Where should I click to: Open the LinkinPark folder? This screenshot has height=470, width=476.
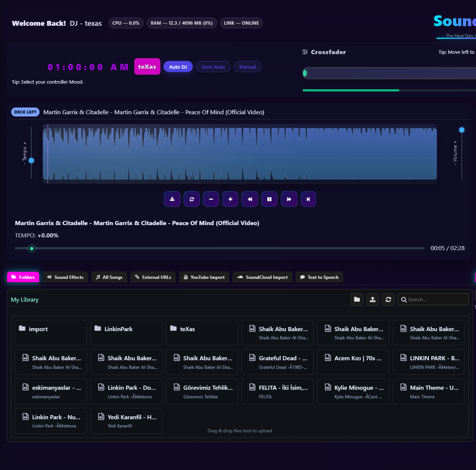coord(126,333)
